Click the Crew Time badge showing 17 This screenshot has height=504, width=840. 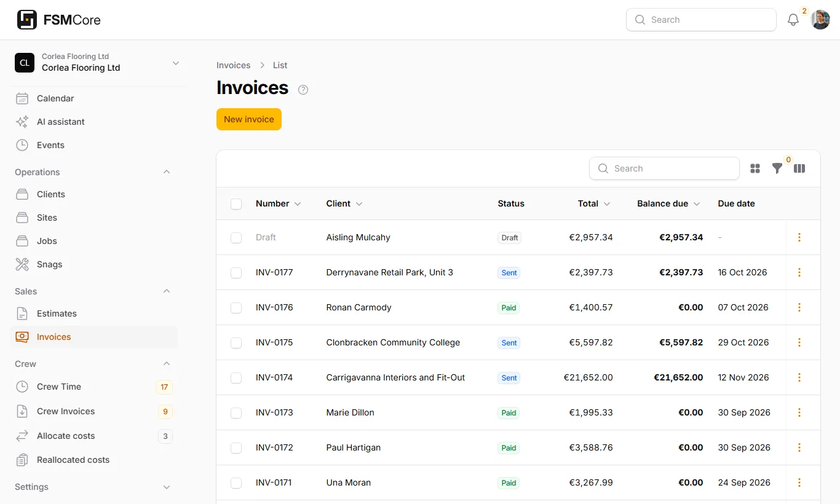click(164, 387)
